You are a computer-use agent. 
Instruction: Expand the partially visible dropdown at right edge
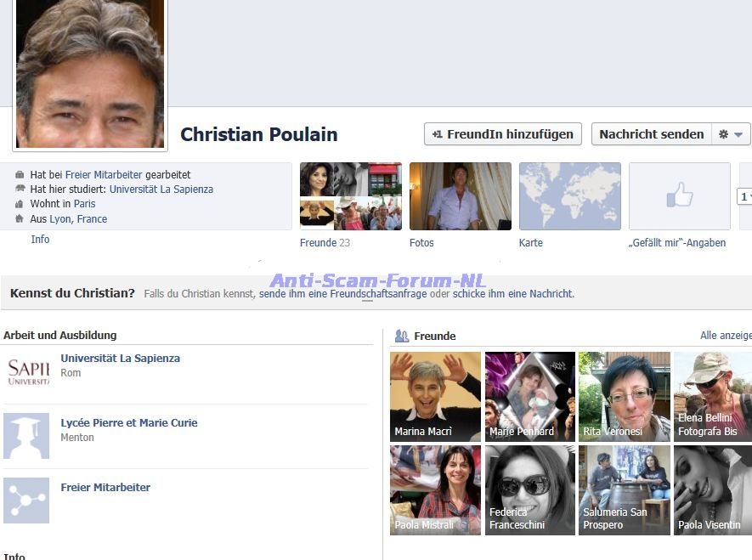coord(744,196)
